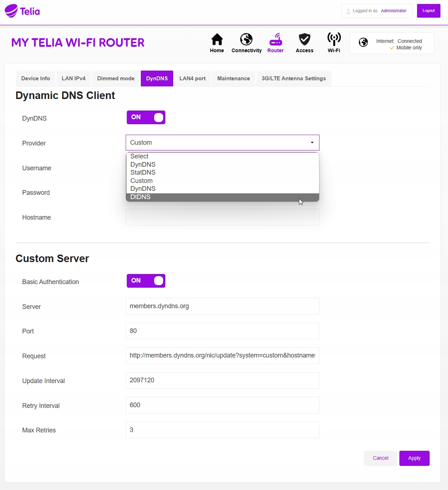
Task: Click the Hostname input field
Action: (223, 217)
